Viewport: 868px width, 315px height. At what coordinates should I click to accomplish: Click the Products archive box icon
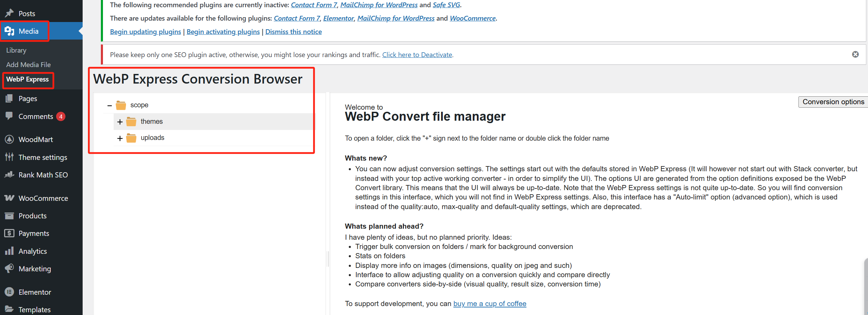pos(9,216)
